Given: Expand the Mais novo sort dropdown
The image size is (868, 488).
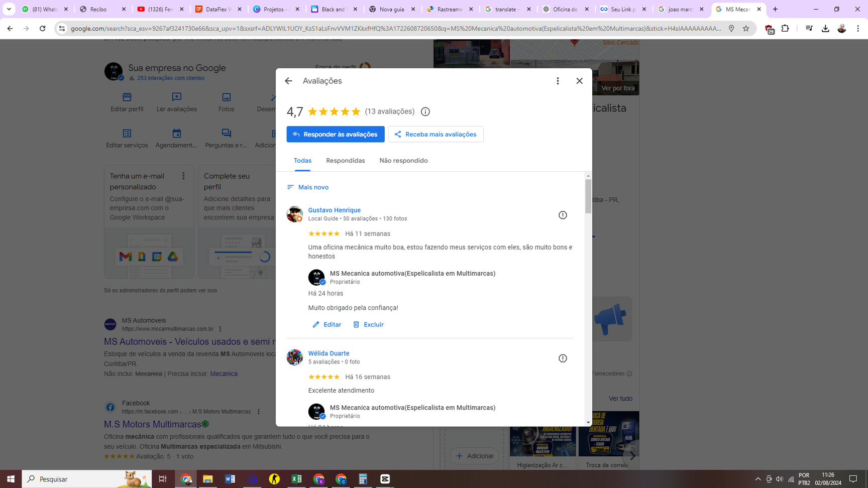Looking at the screenshot, I should [307, 187].
